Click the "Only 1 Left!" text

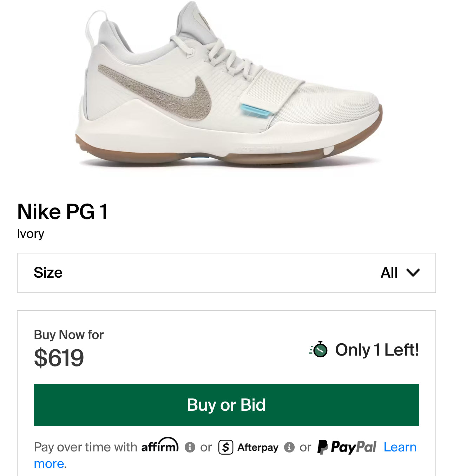377,350
